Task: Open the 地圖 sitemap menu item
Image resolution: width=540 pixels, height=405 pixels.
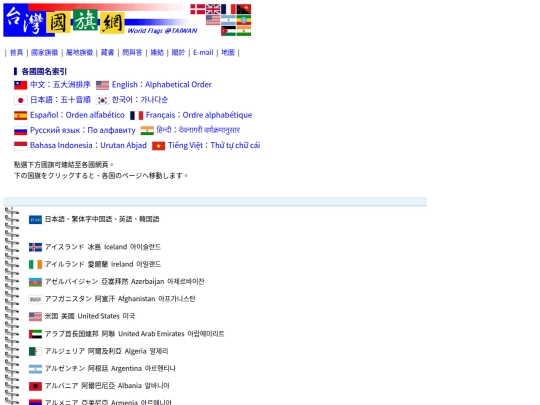Action: click(x=228, y=53)
